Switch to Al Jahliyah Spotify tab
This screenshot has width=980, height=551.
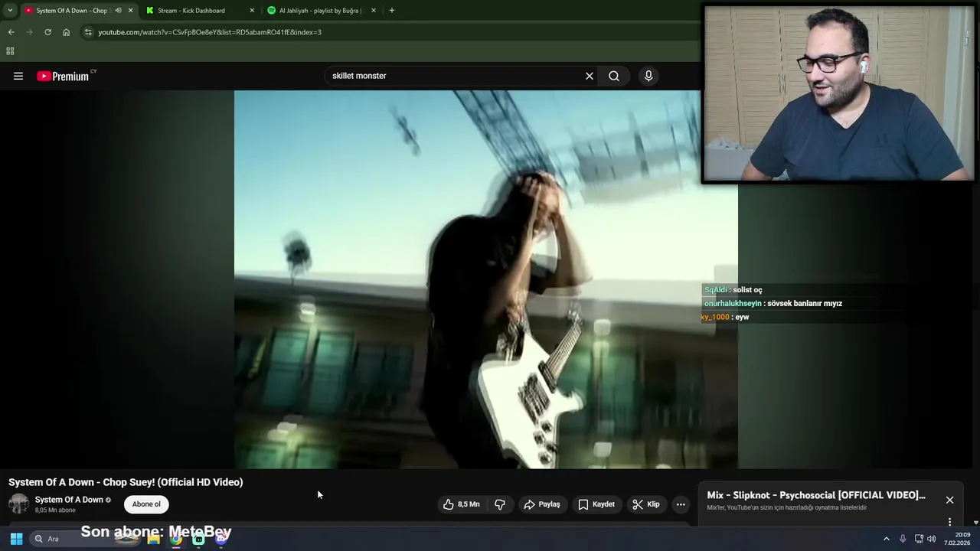(320, 11)
